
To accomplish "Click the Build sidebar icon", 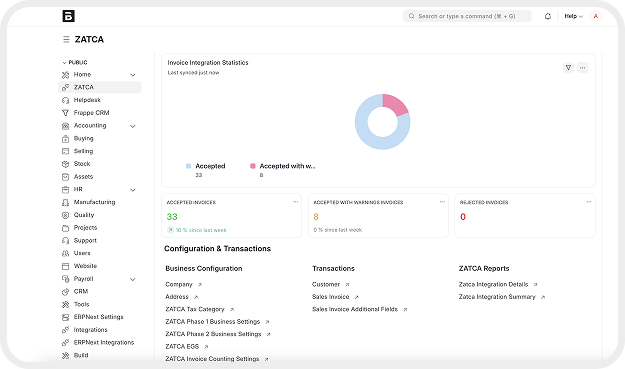I will point(65,355).
